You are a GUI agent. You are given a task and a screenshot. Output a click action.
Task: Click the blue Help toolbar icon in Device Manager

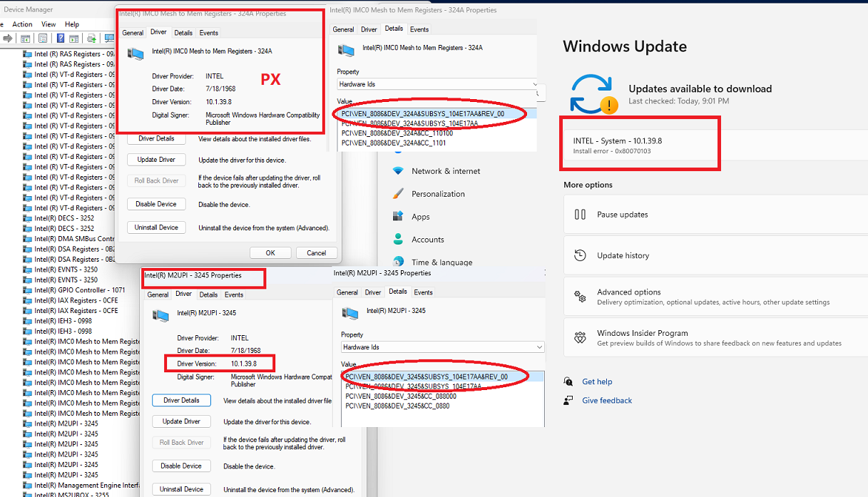tap(61, 39)
